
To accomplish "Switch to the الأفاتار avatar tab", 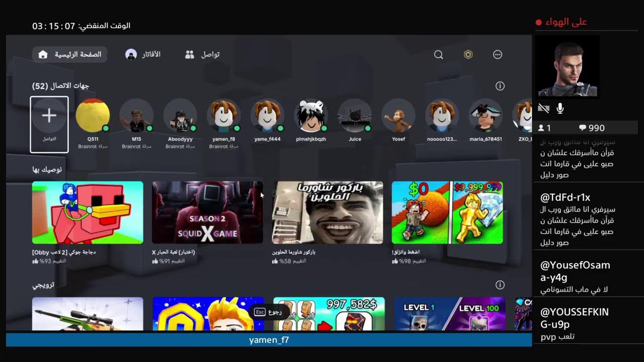I will tap(143, 54).
